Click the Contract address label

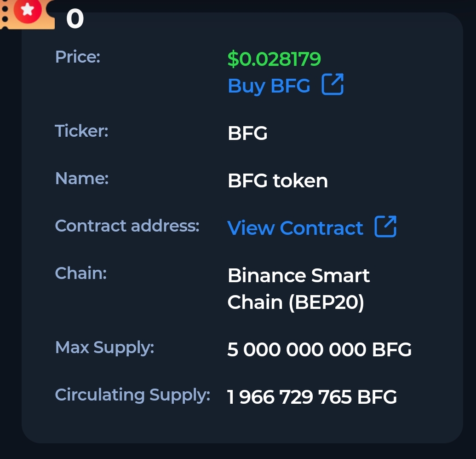pyautogui.click(x=127, y=226)
